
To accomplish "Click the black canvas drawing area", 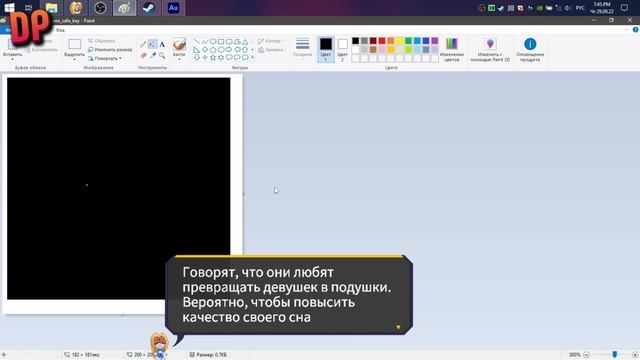I will coord(118,189).
